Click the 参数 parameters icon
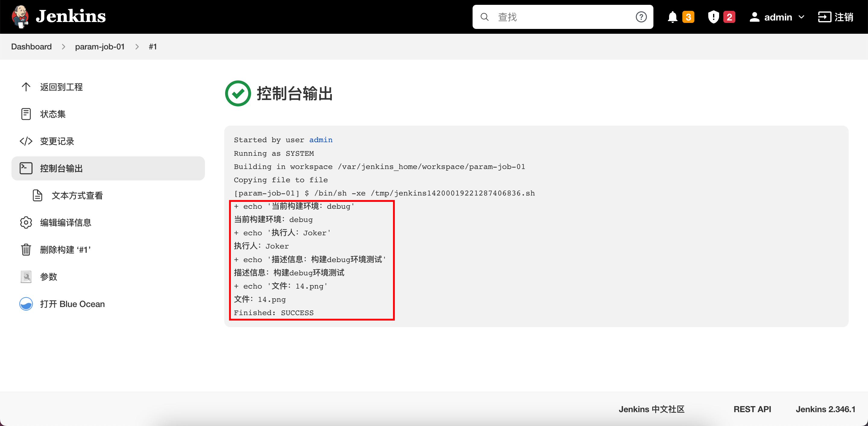 pyautogui.click(x=26, y=277)
